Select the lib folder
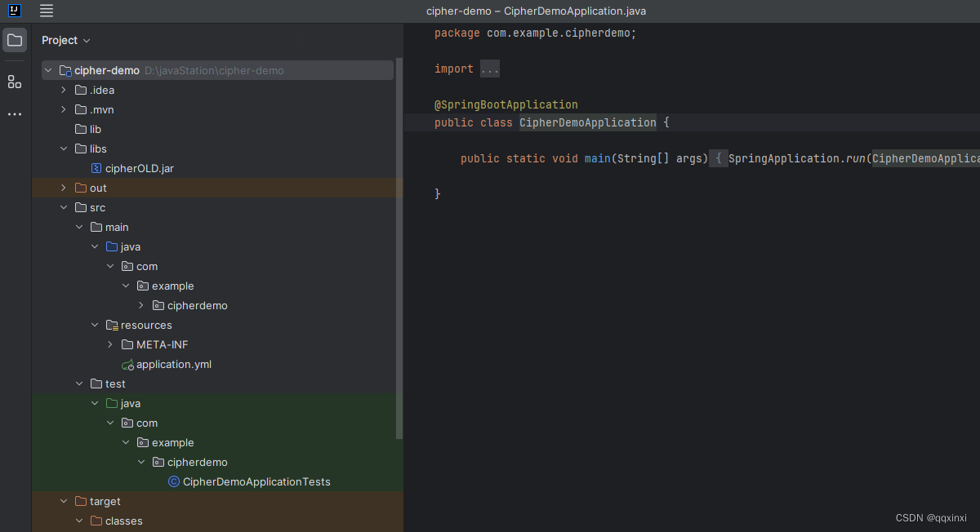 pyautogui.click(x=96, y=129)
